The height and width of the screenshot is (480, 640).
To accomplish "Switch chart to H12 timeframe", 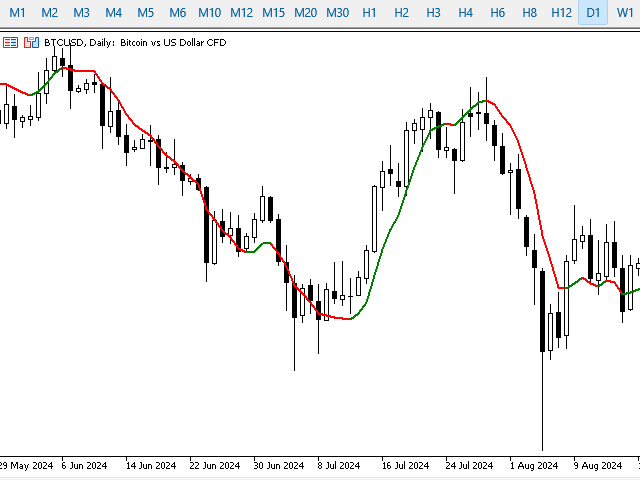I will tap(561, 13).
